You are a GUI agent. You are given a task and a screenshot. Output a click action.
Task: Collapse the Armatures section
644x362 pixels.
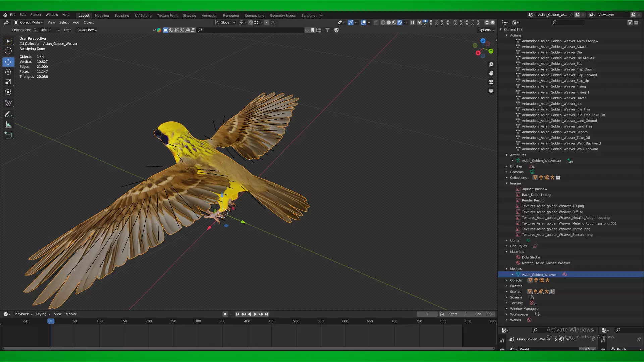click(507, 155)
